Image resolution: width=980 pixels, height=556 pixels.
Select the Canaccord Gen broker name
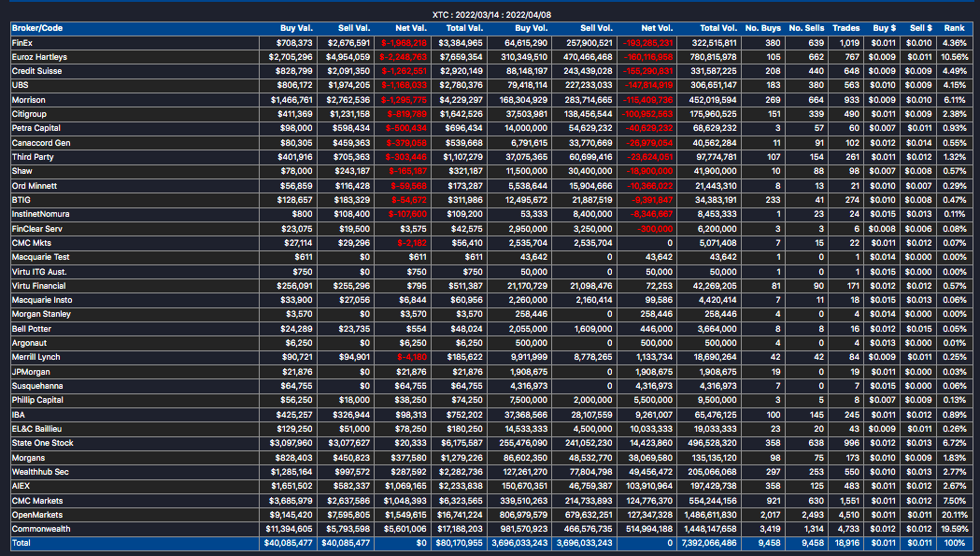point(41,143)
